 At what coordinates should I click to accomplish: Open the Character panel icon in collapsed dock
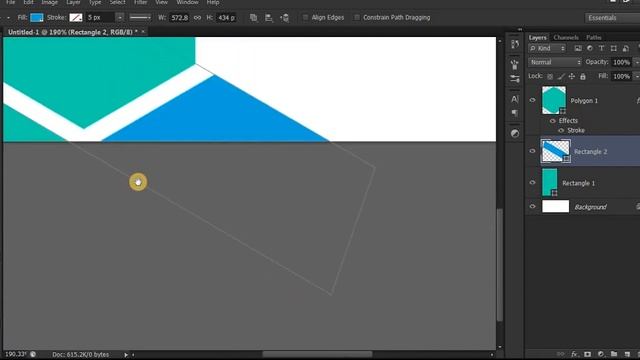515,99
